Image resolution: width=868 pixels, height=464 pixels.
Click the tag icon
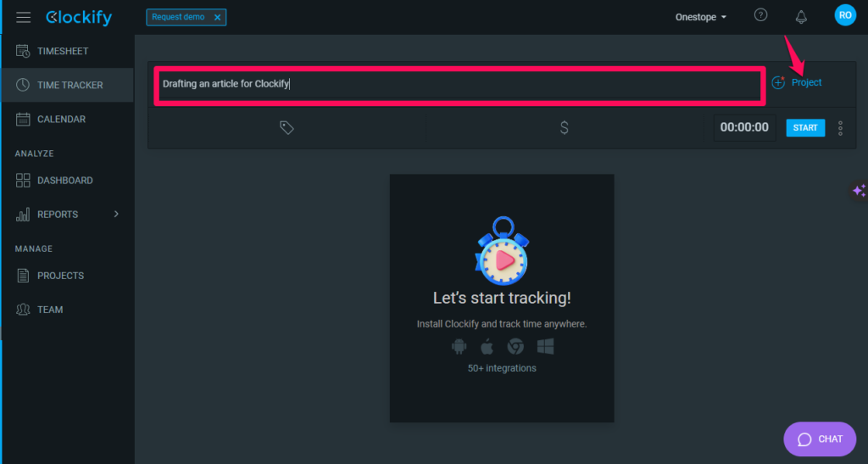click(287, 128)
